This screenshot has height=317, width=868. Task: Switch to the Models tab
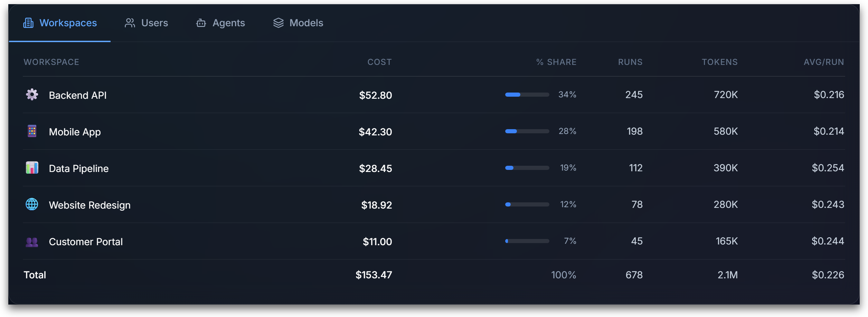[x=298, y=23]
